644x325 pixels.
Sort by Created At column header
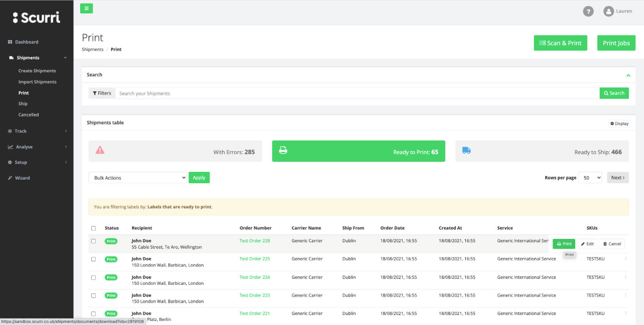coord(450,228)
